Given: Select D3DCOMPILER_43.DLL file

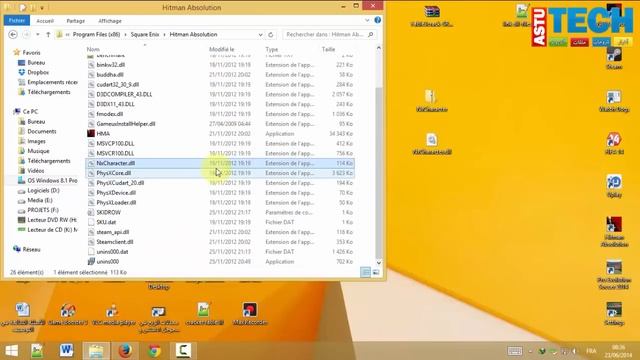Looking at the screenshot, I should click(x=124, y=94).
